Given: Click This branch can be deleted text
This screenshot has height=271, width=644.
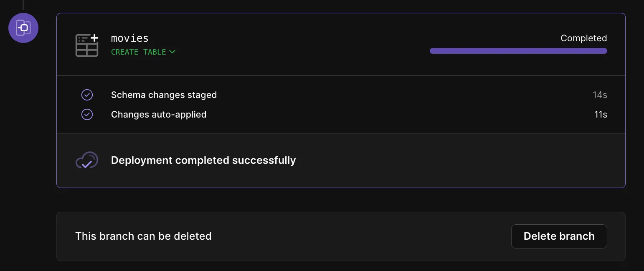Looking at the screenshot, I should (x=143, y=236).
